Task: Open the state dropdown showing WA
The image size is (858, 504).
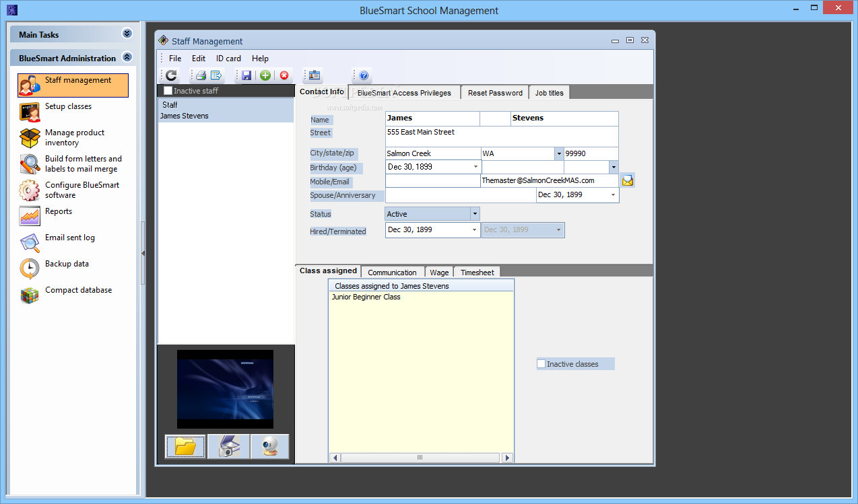Action: pyautogui.click(x=559, y=153)
